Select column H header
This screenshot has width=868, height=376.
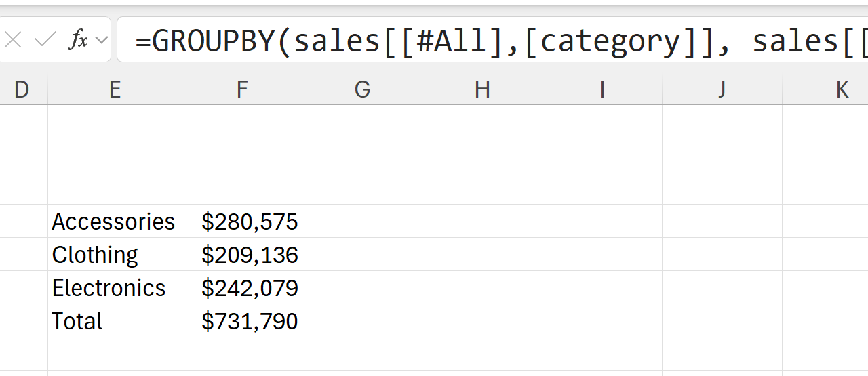coord(482,89)
